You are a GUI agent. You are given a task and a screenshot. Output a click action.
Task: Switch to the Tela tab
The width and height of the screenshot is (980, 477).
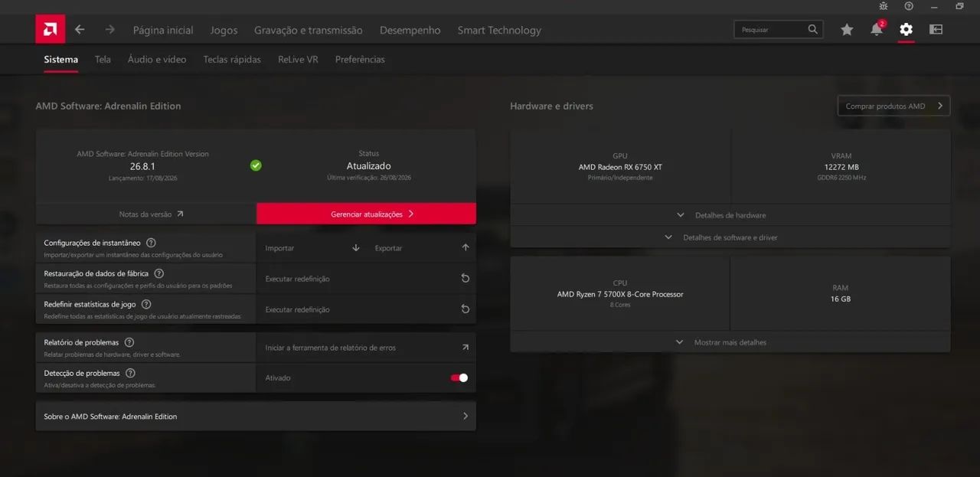(103, 60)
